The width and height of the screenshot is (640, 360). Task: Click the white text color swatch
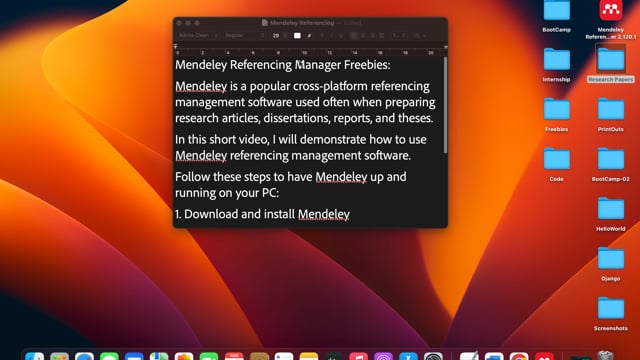coord(297,36)
